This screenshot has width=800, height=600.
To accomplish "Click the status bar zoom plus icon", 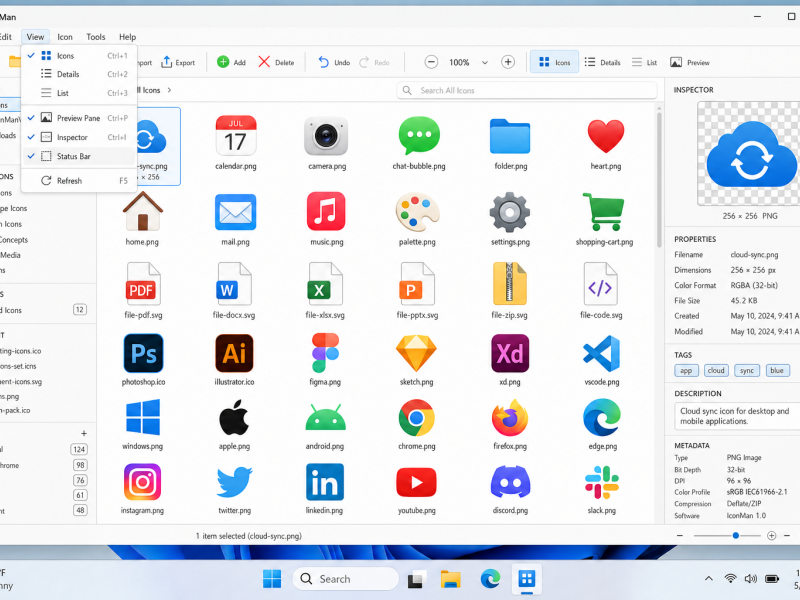I will pyautogui.click(x=771, y=536).
